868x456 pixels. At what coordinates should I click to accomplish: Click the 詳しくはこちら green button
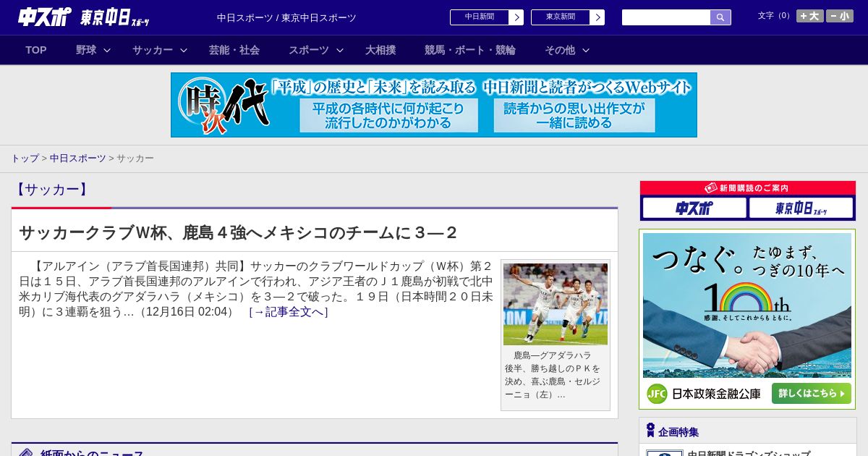tap(811, 394)
